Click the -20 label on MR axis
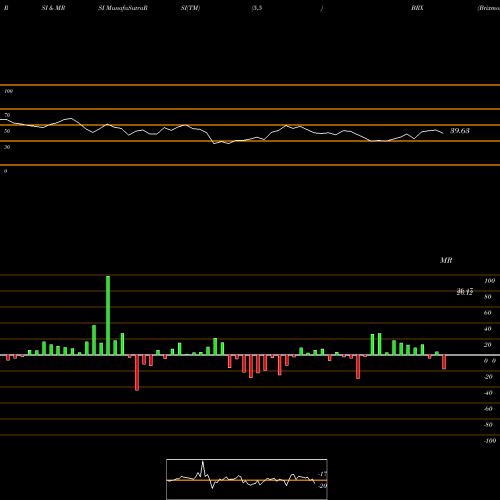Viewport: 500px width, 500px height. [x=488, y=377]
